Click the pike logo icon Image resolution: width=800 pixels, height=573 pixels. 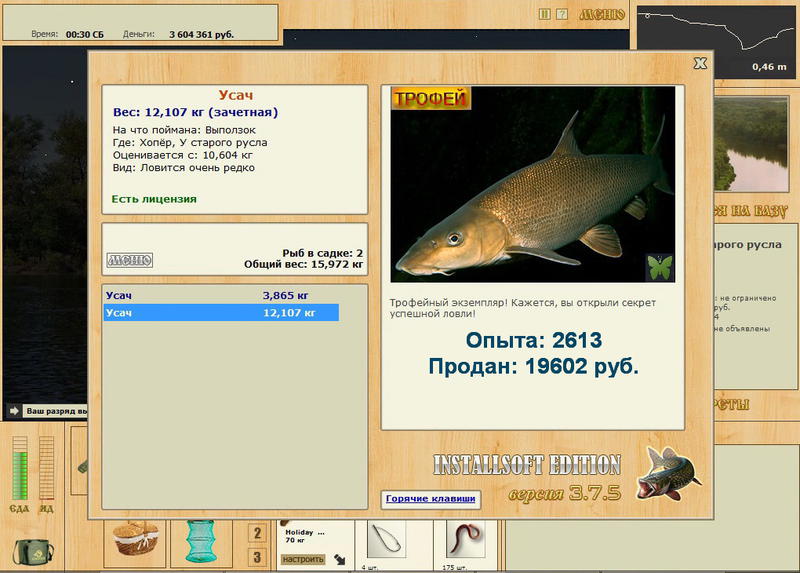point(667,474)
